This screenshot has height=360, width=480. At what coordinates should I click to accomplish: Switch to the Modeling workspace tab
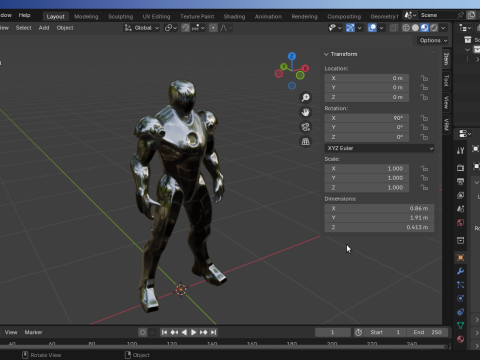click(x=86, y=16)
